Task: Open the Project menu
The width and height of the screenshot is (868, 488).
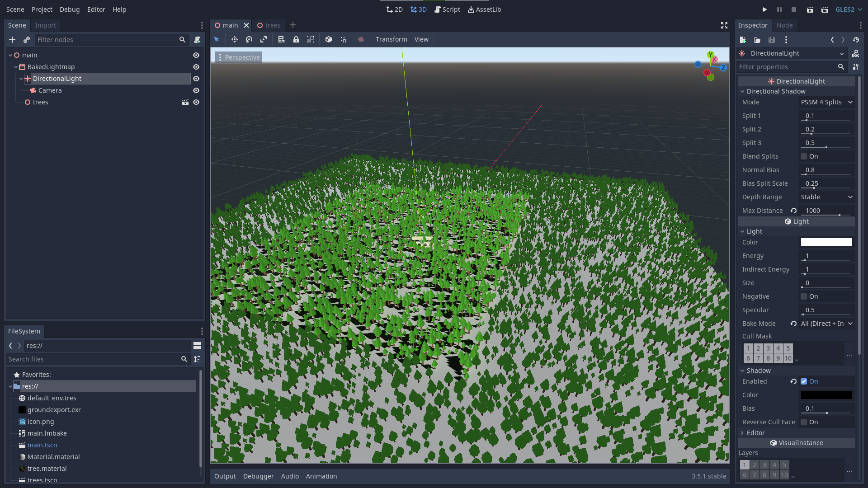Action: (42, 9)
